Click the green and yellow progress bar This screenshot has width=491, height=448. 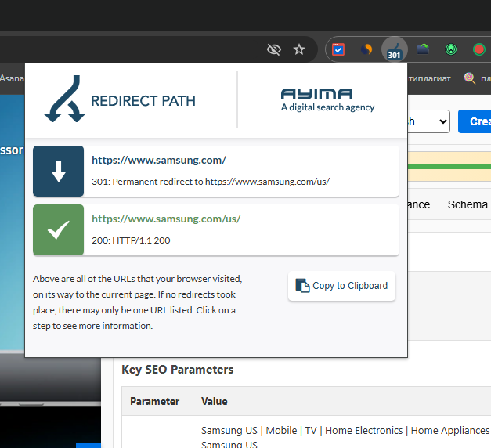coord(449,167)
